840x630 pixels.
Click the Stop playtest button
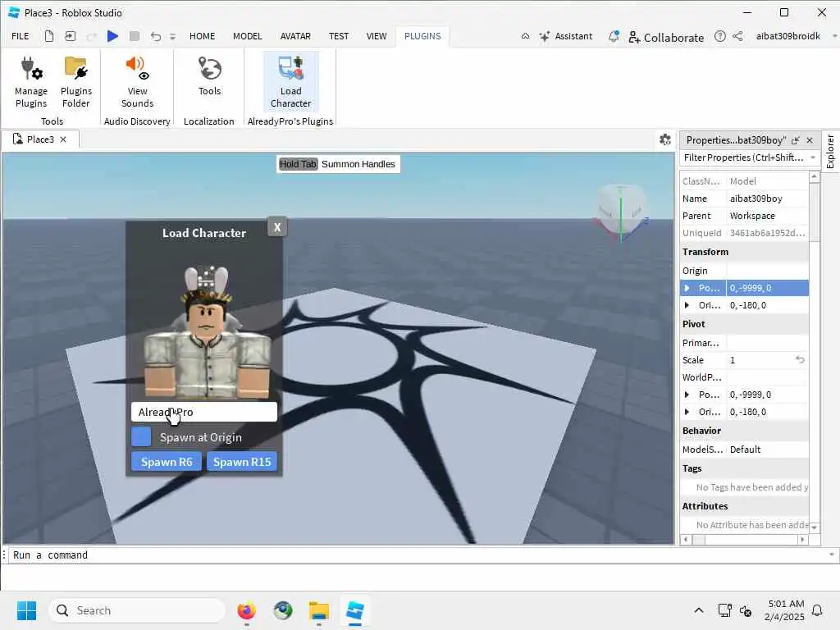135,36
